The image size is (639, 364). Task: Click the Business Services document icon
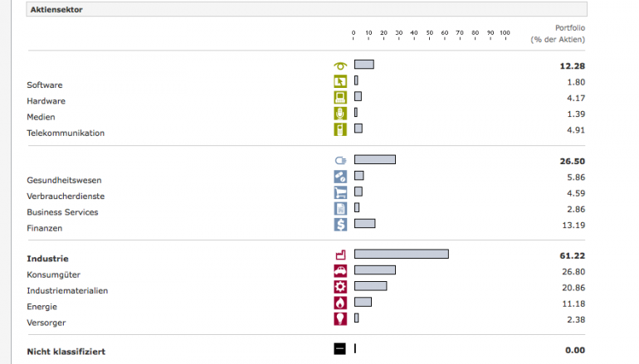click(x=339, y=208)
